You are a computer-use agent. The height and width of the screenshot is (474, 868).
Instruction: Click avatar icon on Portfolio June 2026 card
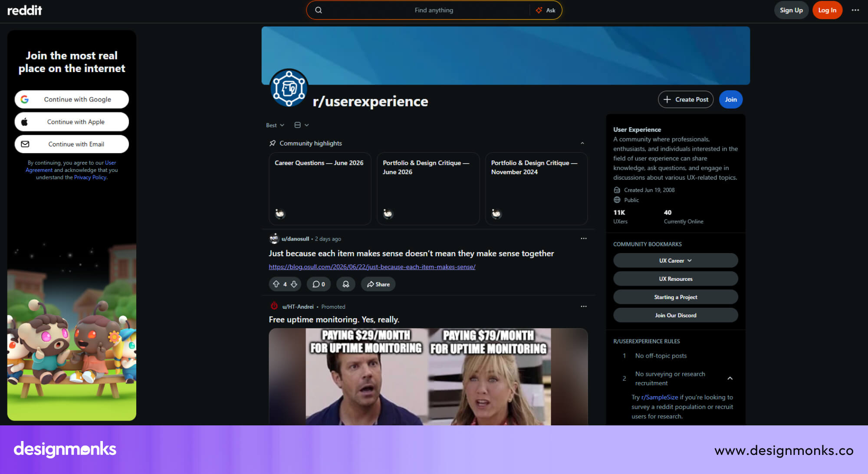pos(388,213)
